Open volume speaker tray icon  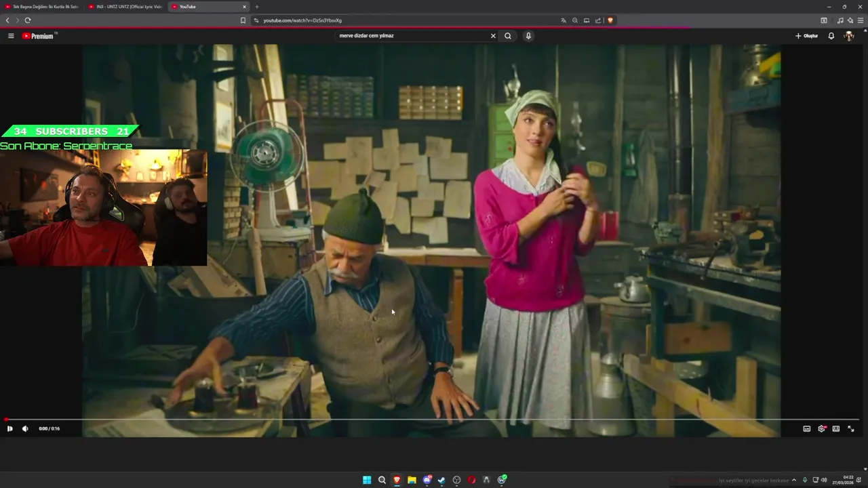[824, 480]
